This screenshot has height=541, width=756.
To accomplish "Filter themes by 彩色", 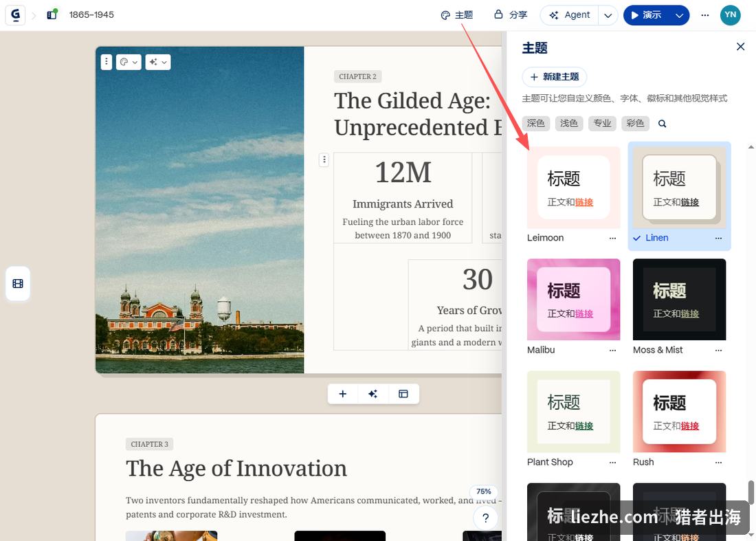I will (635, 124).
